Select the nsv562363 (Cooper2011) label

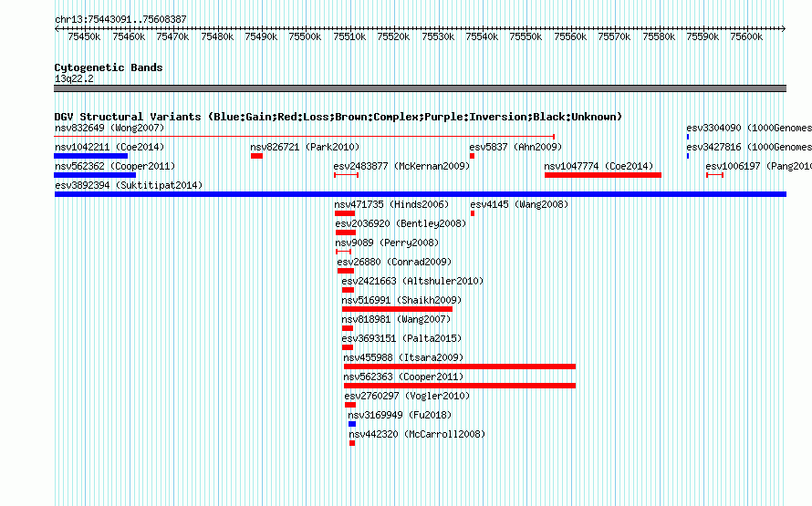coord(403,377)
